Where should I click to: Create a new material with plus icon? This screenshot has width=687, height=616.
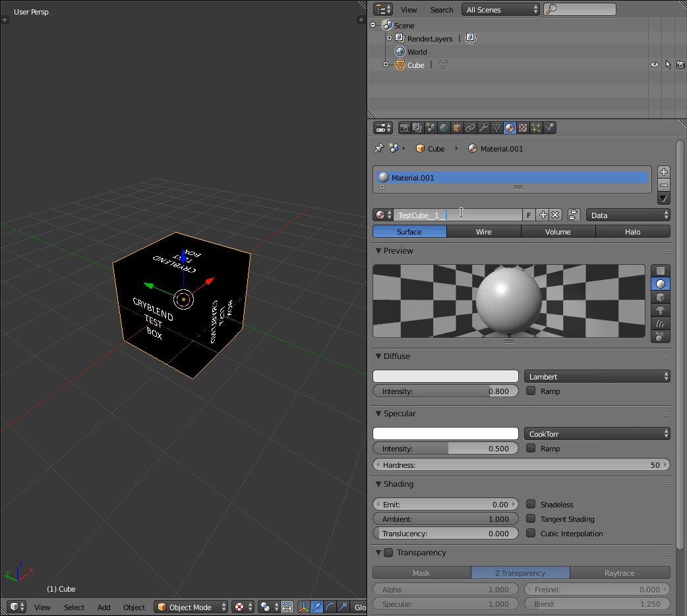coord(543,215)
